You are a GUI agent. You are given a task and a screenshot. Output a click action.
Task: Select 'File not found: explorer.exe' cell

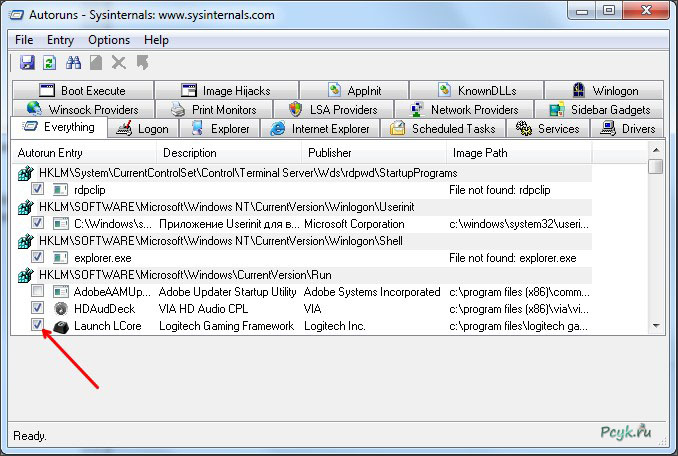[x=512, y=258]
